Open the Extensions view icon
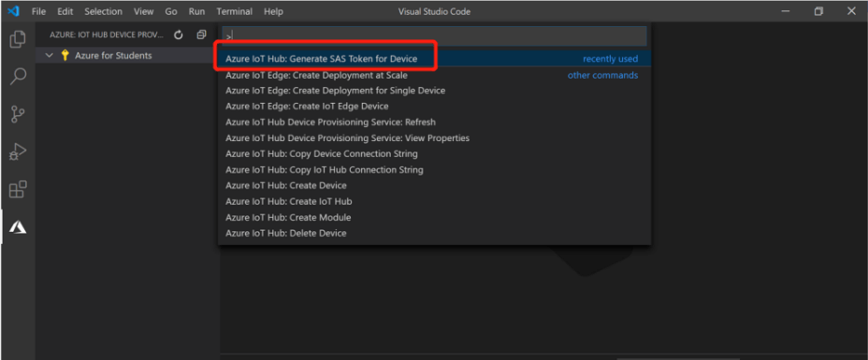 18,190
